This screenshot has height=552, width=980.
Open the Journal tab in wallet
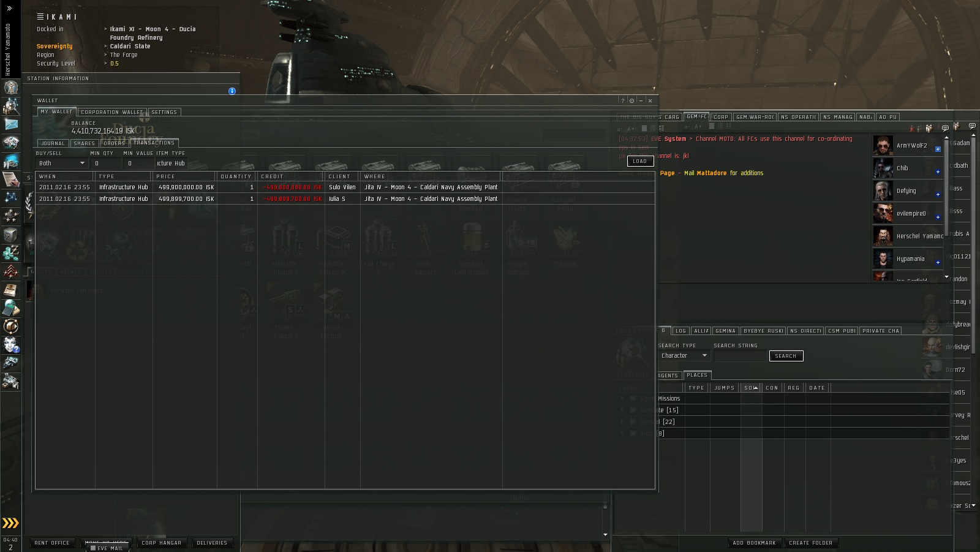[53, 143]
